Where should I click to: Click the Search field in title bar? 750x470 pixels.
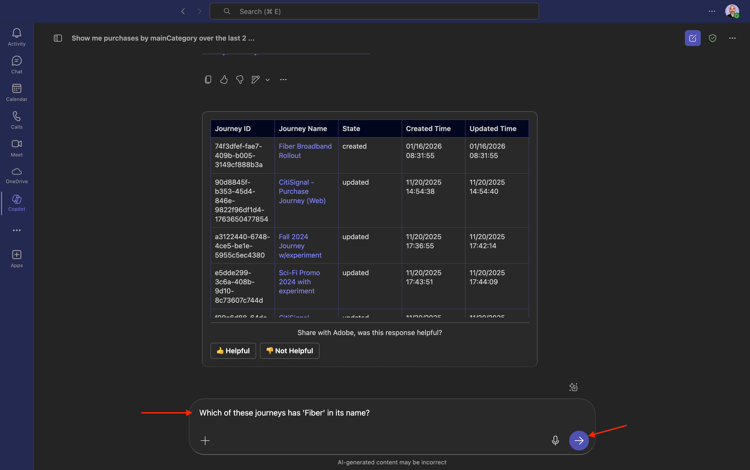pyautogui.click(x=374, y=11)
